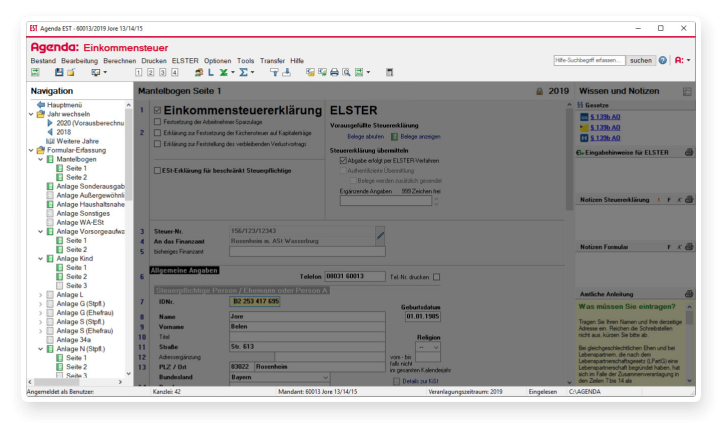
Task: Click the printer icon in toolbar
Action: (334, 73)
